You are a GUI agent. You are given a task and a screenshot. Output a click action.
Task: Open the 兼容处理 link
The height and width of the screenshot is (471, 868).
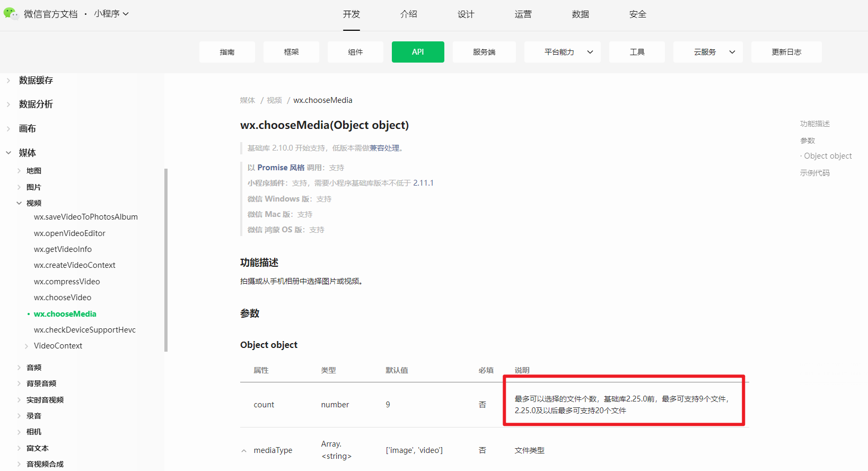[384, 148]
